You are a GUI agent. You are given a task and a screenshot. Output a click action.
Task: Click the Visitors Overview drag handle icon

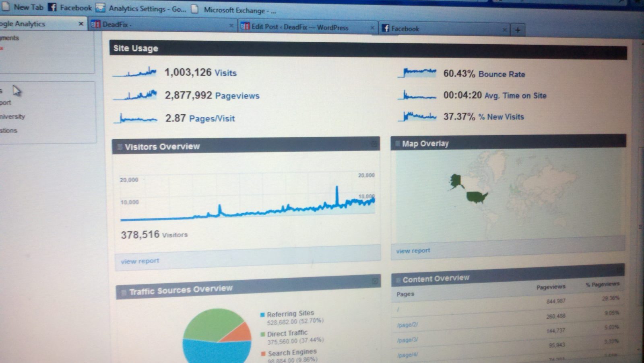pyautogui.click(x=120, y=147)
